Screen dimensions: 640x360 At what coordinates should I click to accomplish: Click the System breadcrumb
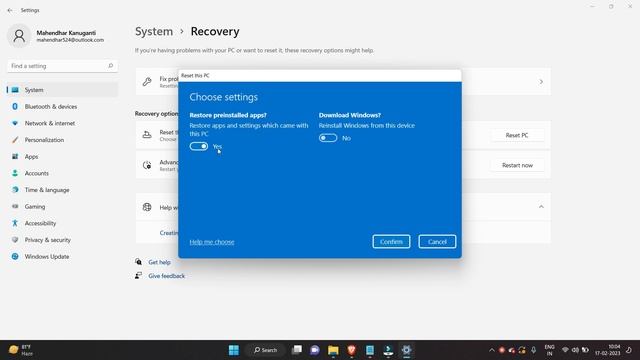point(154,31)
